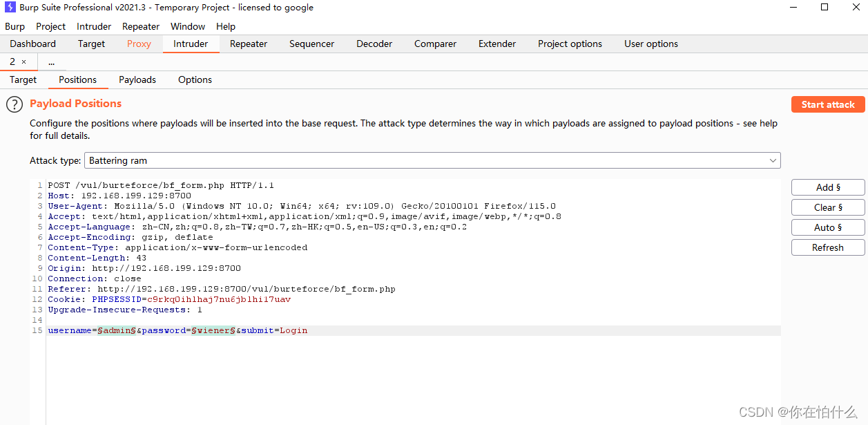This screenshot has width=868, height=425.
Task: Click the Refresh button
Action: click(x=828, y=247)
